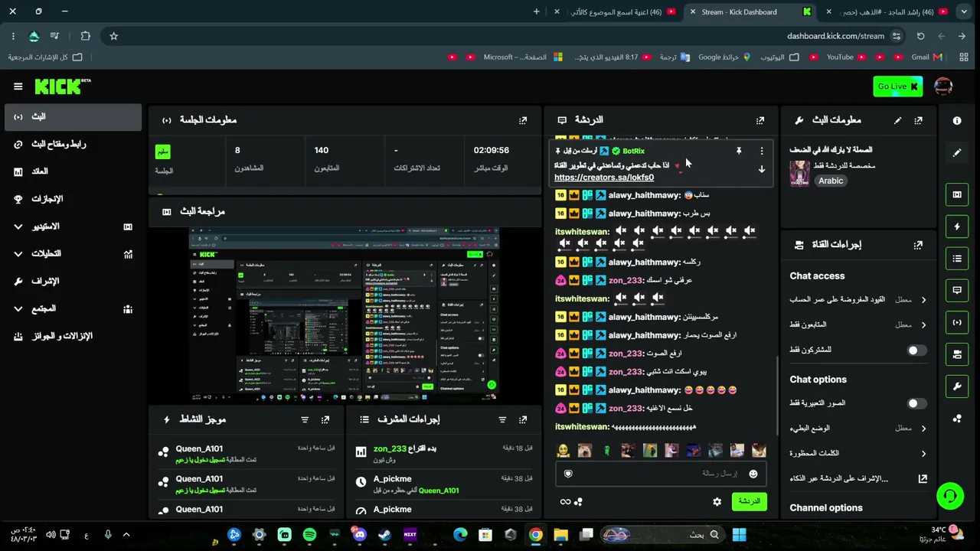Click the shield icon in chat input
This screenshot has width=980, height=551.
[568, 474]
